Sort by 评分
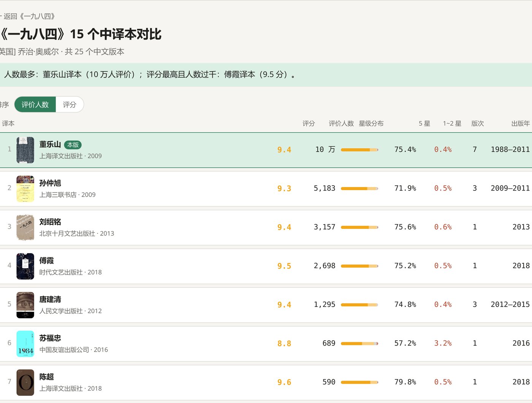532x403 pixels. [70, 105]
